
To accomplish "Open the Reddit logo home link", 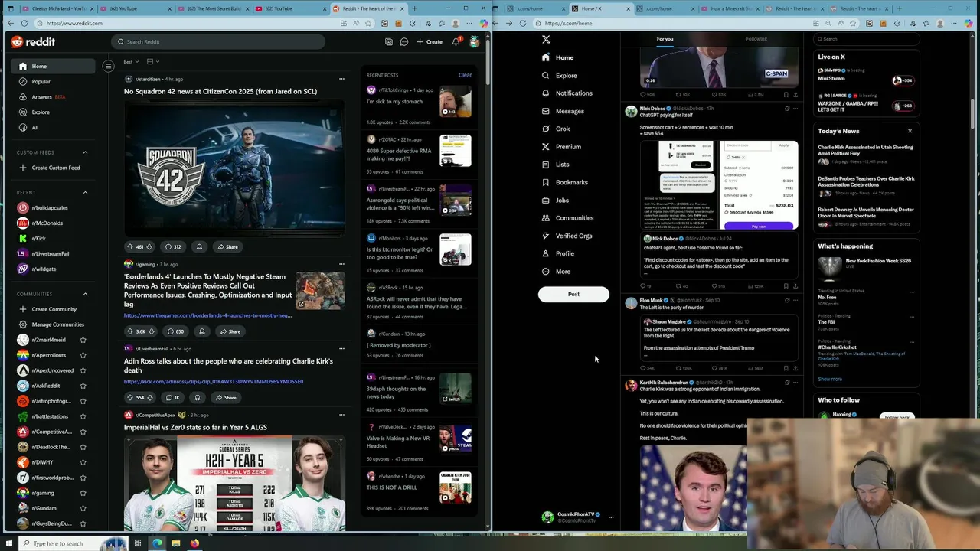I will click(x=33, y=42).
